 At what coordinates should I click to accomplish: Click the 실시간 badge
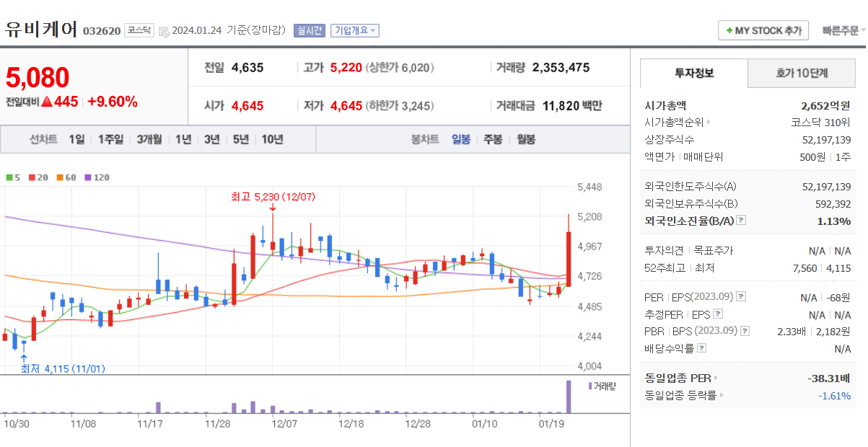[x=309, y=30]
